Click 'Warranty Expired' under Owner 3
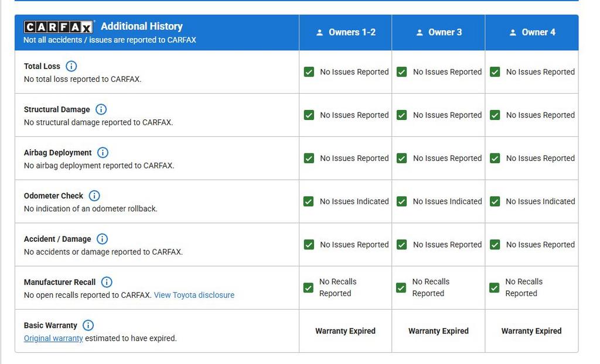The width and height of the screenshot is (600, 364). click(438, 331)
